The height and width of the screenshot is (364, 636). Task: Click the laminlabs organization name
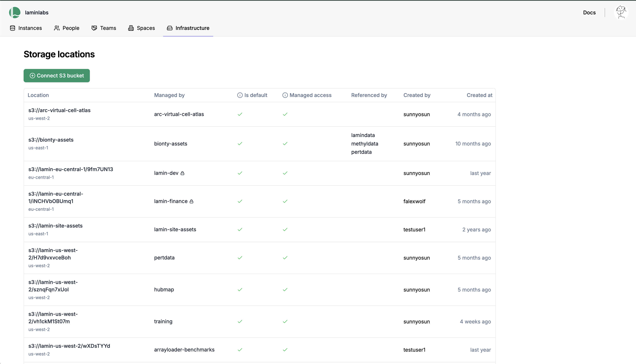click(x=37, y=13)
